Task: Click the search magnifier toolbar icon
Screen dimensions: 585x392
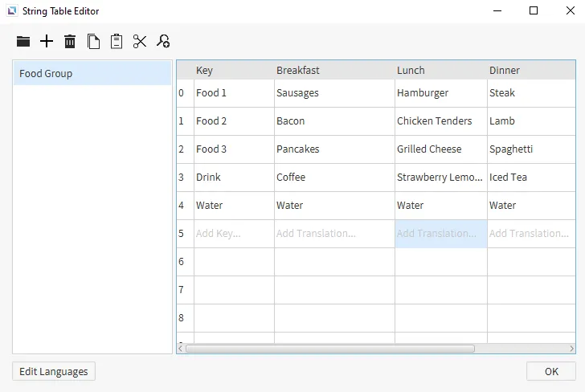Action: point(163,42)
